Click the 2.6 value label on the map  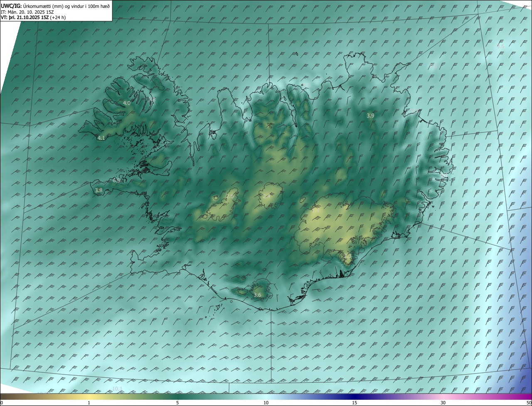point(230,196)
